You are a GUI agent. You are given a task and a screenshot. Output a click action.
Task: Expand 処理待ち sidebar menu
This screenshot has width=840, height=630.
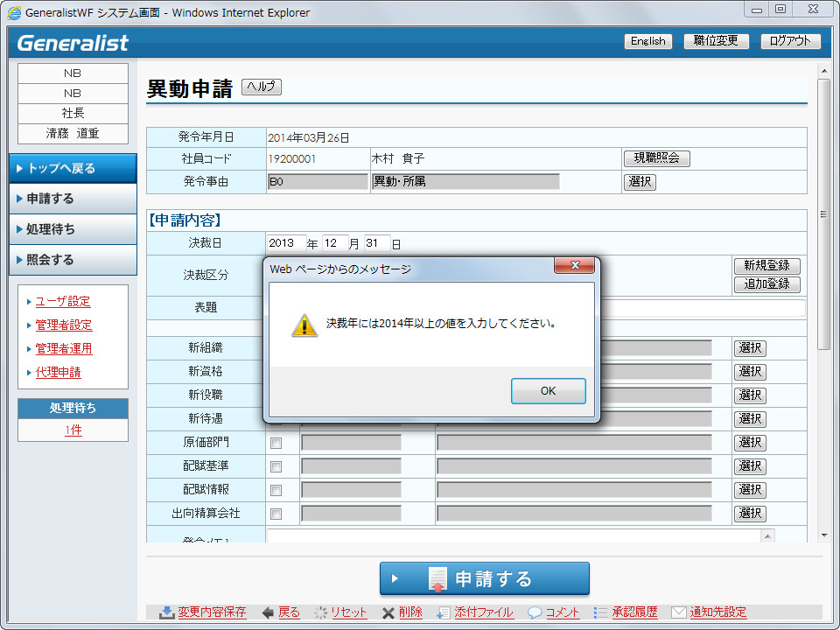point(73,229)
